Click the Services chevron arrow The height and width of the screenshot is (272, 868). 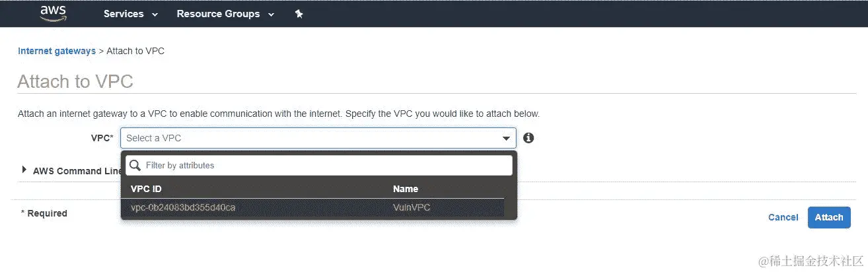click(155, 15)
